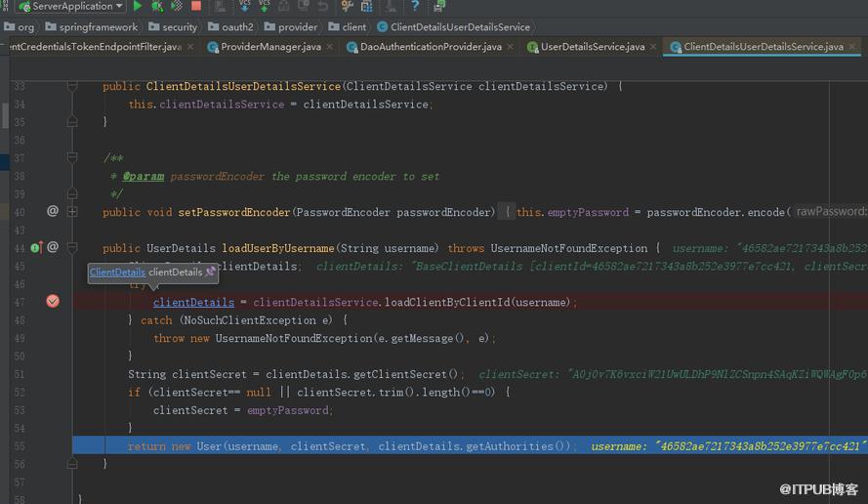Collapse the loadUserByUsername method fold on line 44

click(x=72, y=247)
